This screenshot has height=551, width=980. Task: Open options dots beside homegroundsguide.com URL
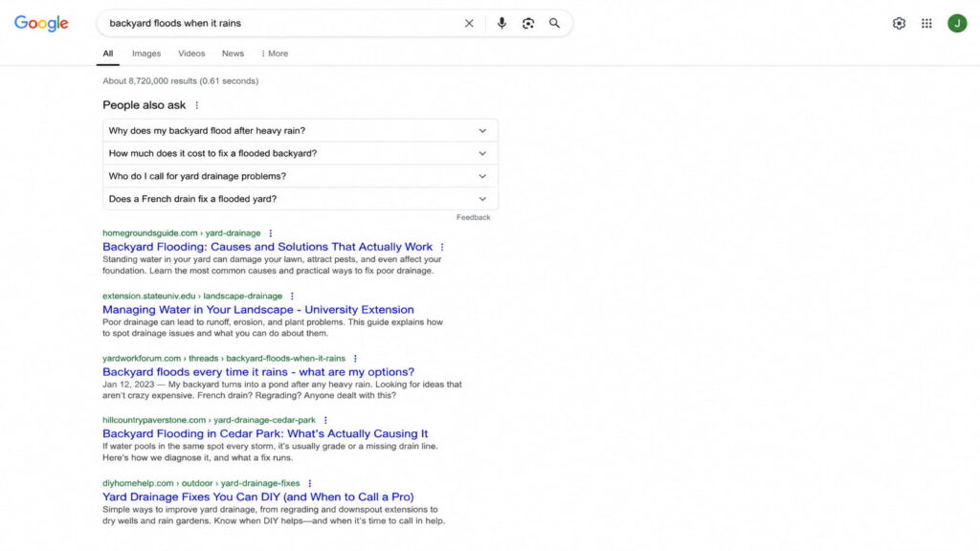[x=271, y=233]
